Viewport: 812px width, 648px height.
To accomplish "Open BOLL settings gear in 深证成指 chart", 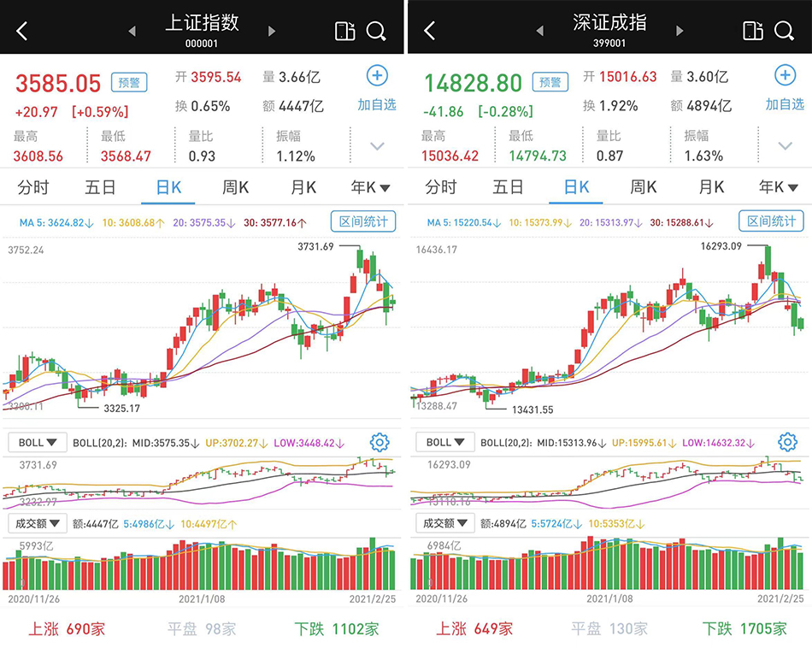I will (x=787, y=442).
